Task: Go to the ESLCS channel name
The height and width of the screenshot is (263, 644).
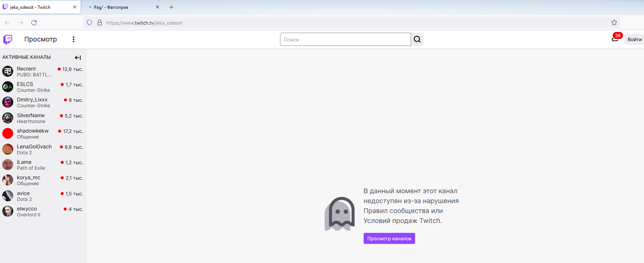Action: coord(25,84)
